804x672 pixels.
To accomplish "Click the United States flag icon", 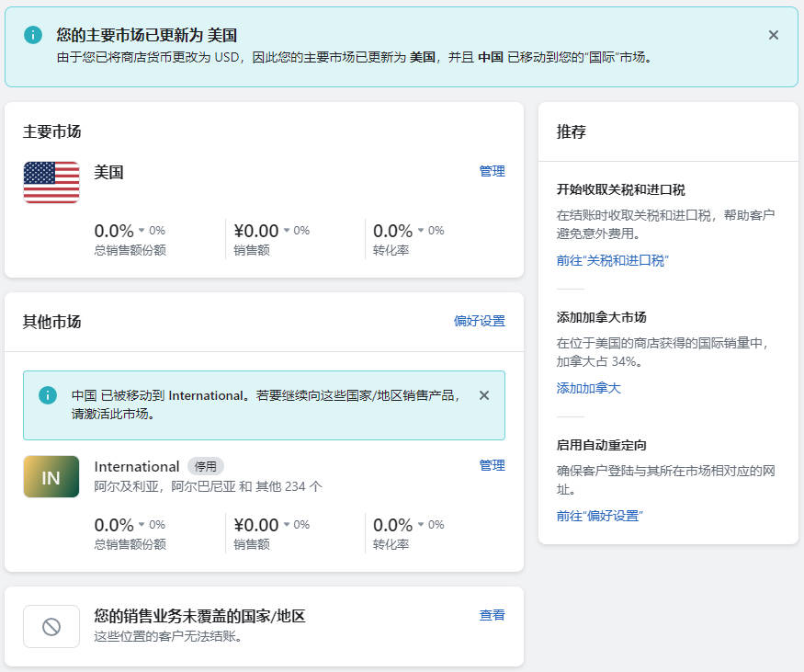I will [51, 182].
